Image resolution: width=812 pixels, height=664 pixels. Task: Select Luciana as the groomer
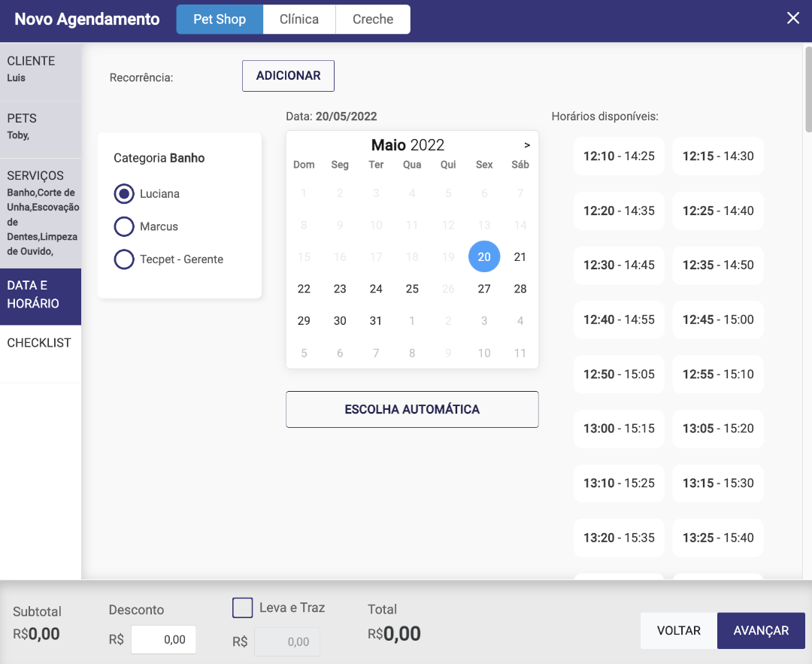[124, 194]
